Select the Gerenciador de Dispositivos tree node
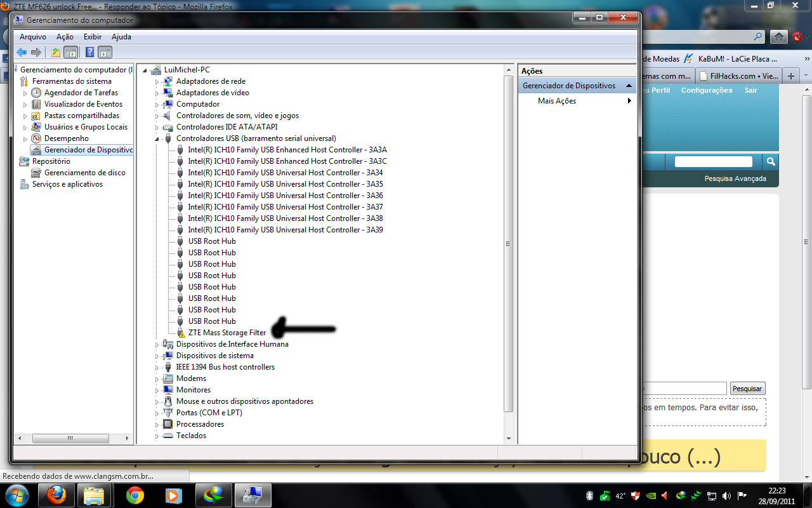Screen dimensions: 812x508 click(x=88, y=150)
